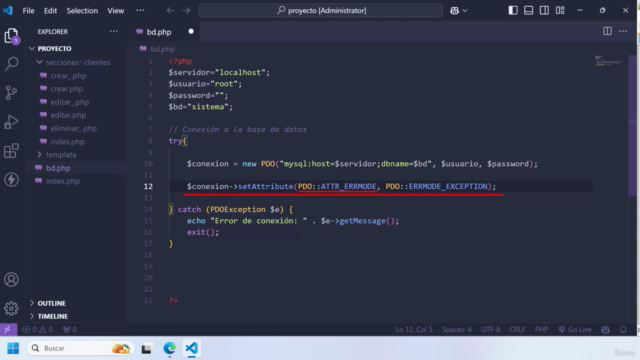
Task: Click the VS Code logo icon
Action: coord(8,10)
